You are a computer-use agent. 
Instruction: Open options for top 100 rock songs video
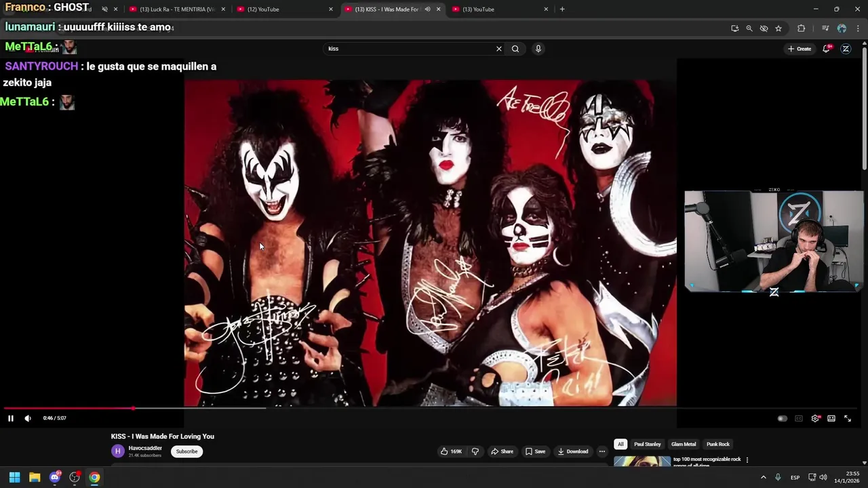coord(747,460)
